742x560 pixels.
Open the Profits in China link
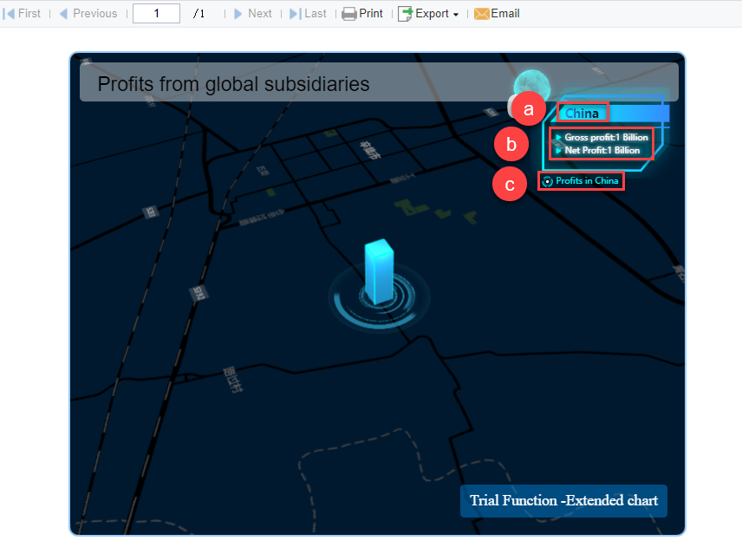pos(588,180)
